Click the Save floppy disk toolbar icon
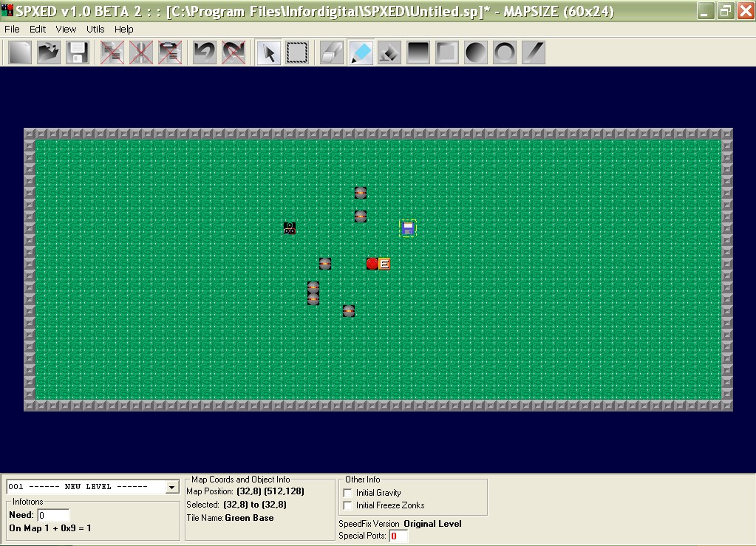The height and width of the screenshot is (546, 756). point(78,52)
